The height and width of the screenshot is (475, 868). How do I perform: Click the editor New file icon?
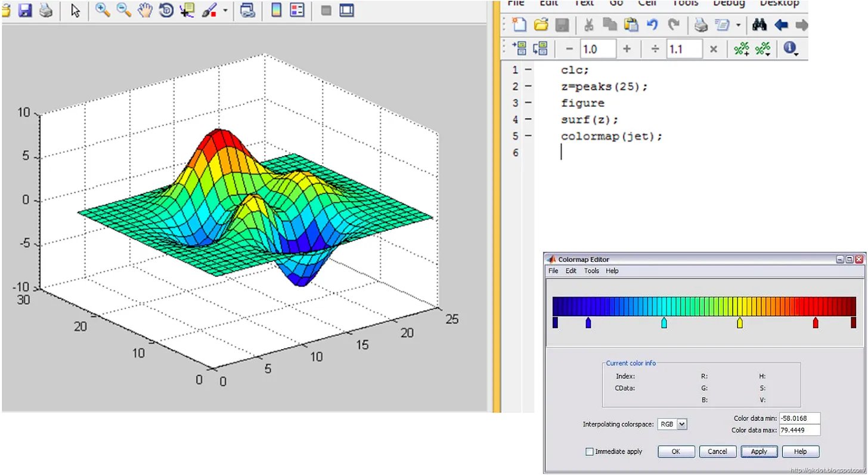[520, 25]
